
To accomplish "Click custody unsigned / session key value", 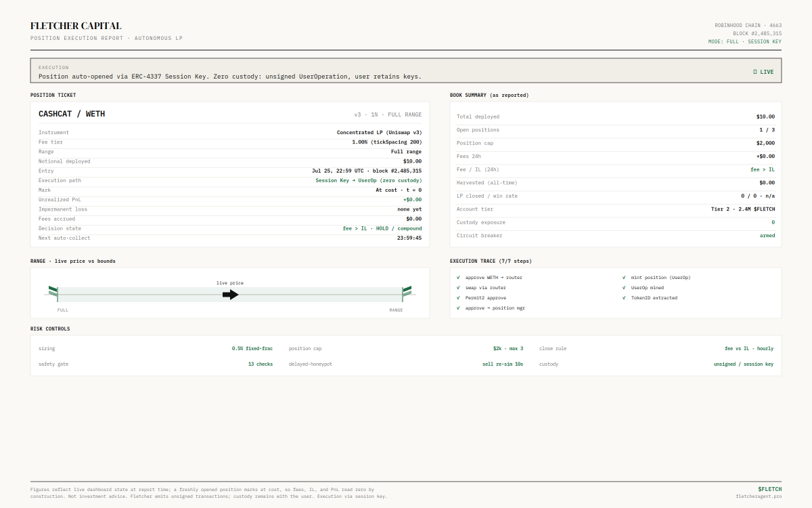I will tap(744, 364).
